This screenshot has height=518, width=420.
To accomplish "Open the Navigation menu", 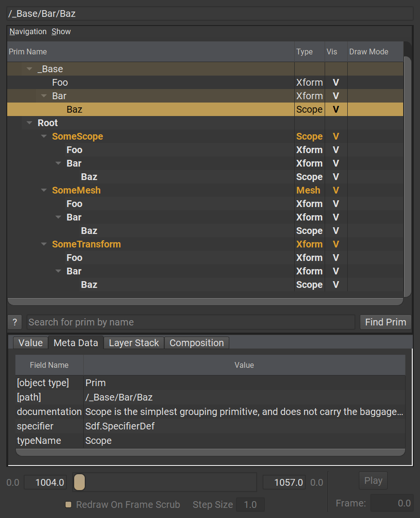I will pyautogui.click(x=28, y=32).
